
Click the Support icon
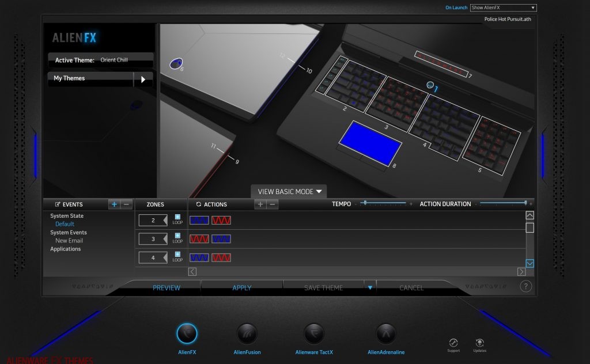453,343
